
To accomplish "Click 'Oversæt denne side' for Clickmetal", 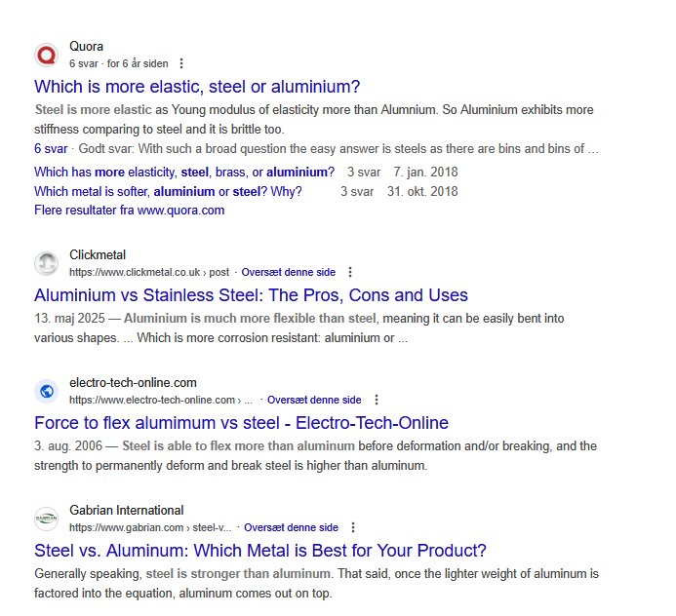I will pyautogui.click(x=288, y=272).
